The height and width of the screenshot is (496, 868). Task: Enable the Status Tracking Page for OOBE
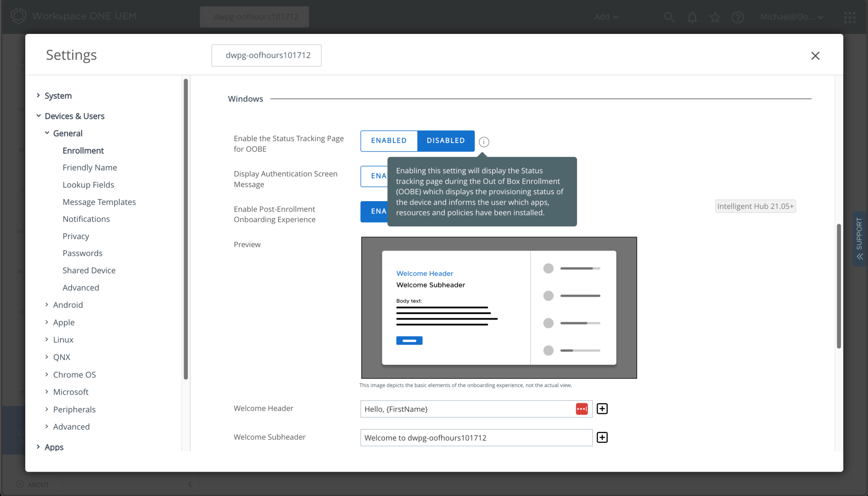(389, 141)
